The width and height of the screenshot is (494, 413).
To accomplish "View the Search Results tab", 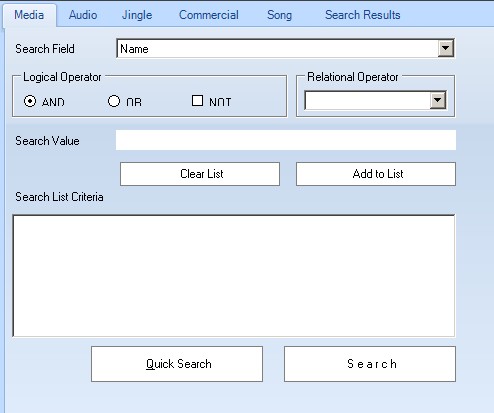I will pos(363,15).
